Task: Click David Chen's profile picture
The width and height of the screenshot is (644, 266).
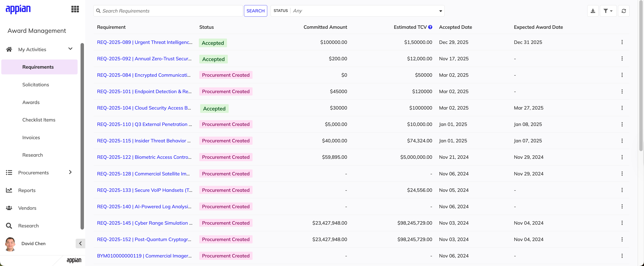Action: pyautogui.click(x=10, y=244)
